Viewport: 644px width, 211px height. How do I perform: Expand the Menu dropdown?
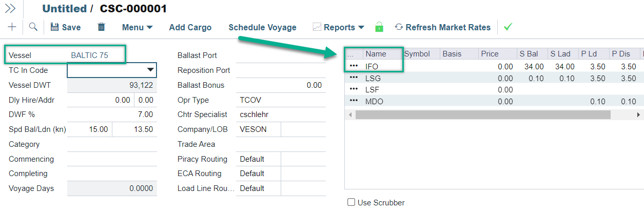point(137,27)
